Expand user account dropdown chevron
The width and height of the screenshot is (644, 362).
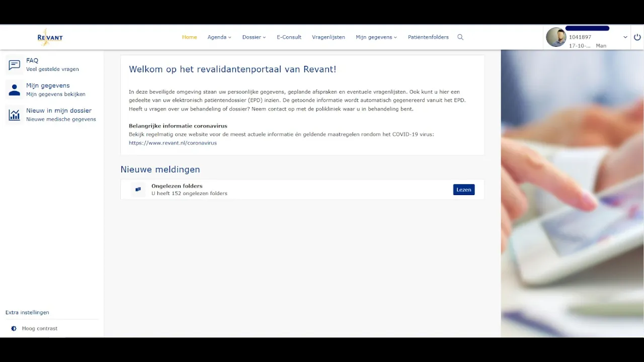(x=625, y=37)
